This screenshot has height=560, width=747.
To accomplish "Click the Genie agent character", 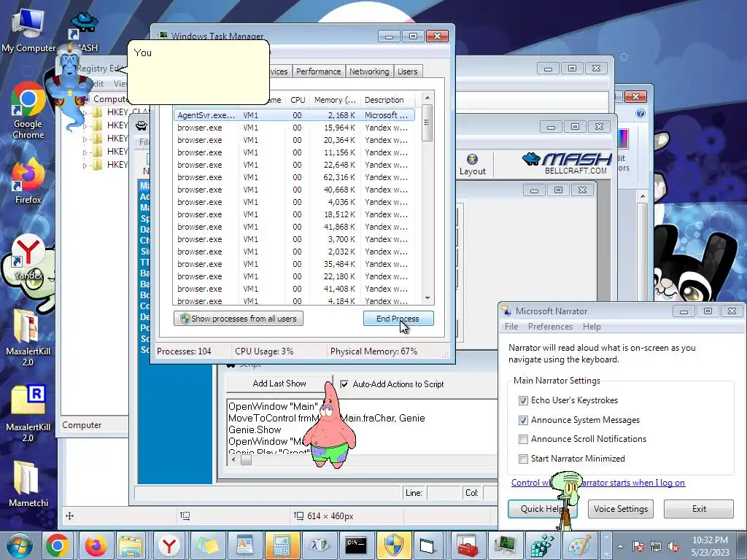I will tap(72, 88).
